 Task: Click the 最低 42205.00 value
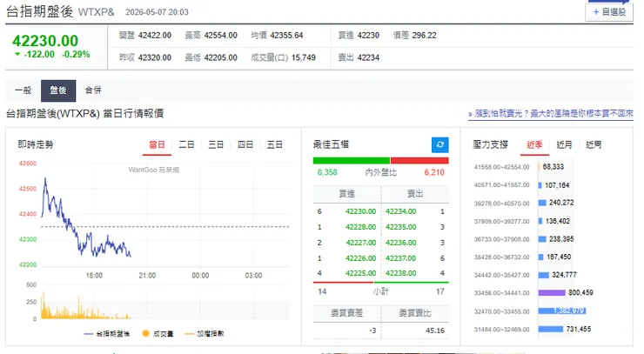point(220,58)
